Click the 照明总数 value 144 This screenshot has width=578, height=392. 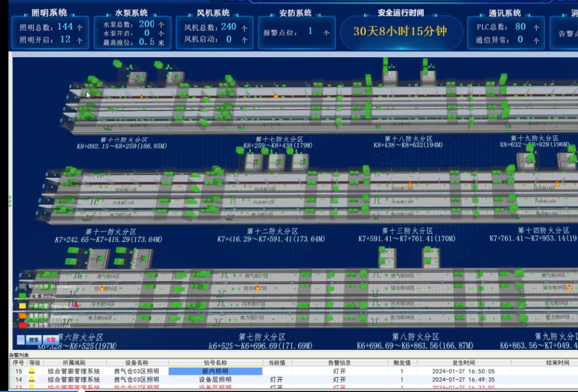[x=65, y=27]
